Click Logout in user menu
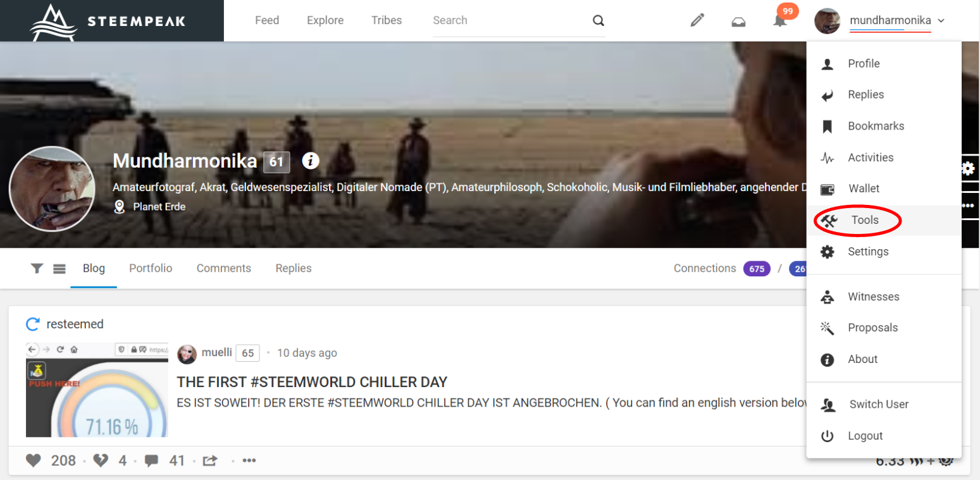This screenshot has width=980, height=480. 884,436
